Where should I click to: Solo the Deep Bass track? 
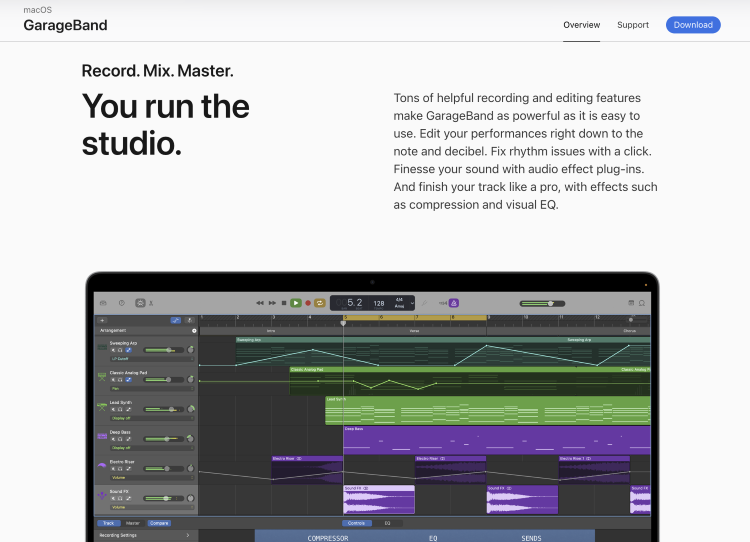click(x=120, y=439)
